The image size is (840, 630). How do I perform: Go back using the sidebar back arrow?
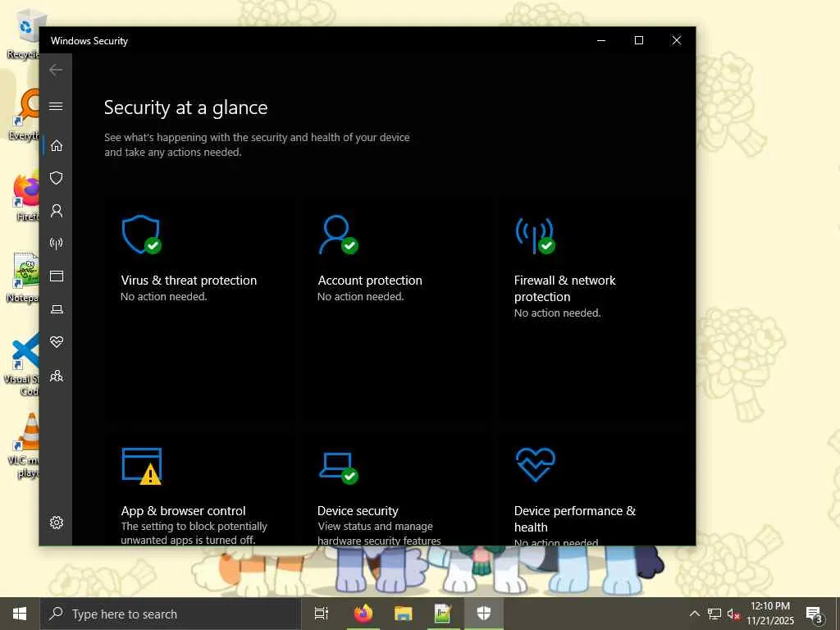(x=56, y=70)
